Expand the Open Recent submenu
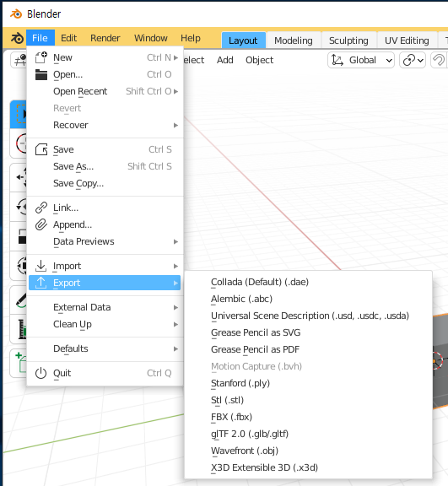448x486 pixels. (175, 91)
